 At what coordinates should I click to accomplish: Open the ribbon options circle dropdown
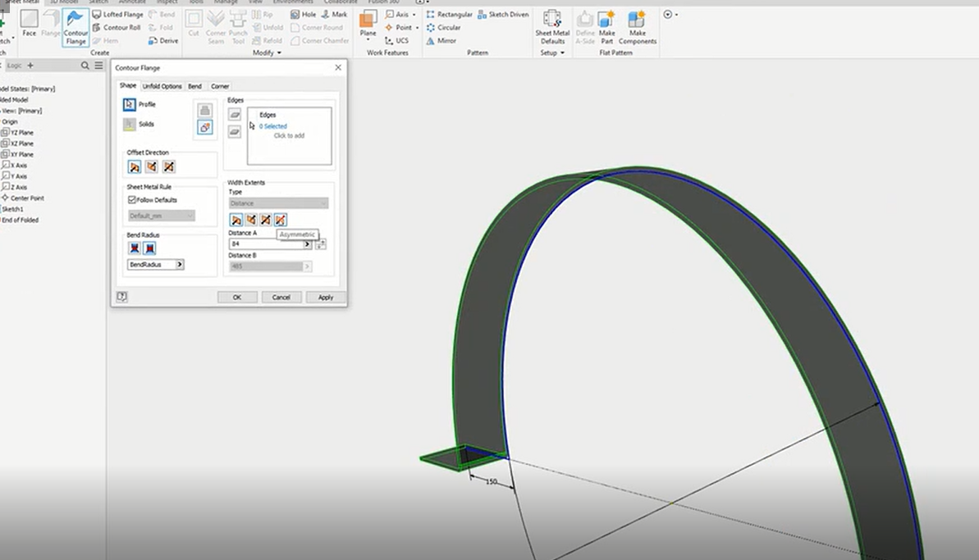670,14
